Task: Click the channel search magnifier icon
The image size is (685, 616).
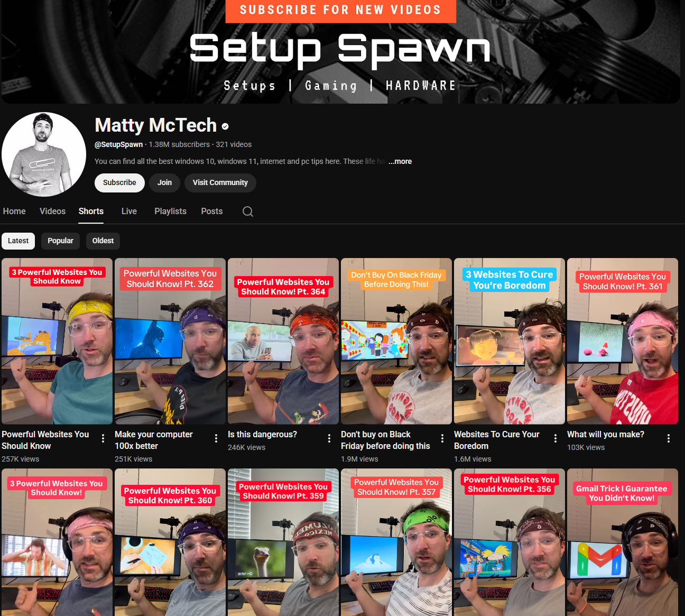Action: 247,212
